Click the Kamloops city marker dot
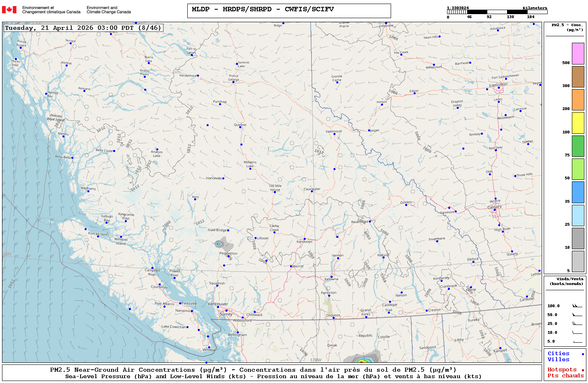Screen dimensions: 588x383 click(x=304, y=239)
